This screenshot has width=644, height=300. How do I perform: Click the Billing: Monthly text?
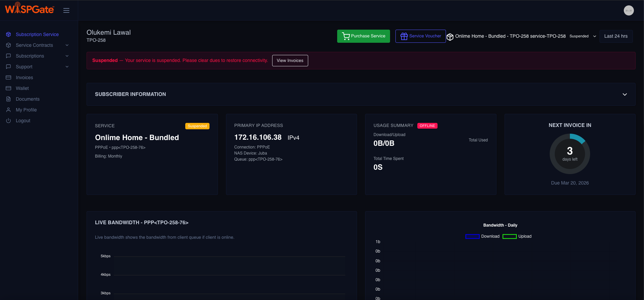click(108, 156)
